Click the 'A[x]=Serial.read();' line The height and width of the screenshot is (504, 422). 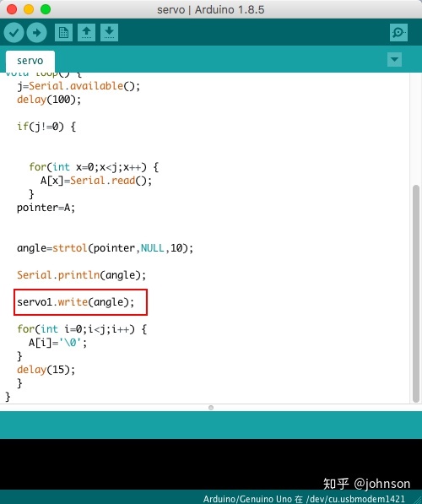click(96, 181)
